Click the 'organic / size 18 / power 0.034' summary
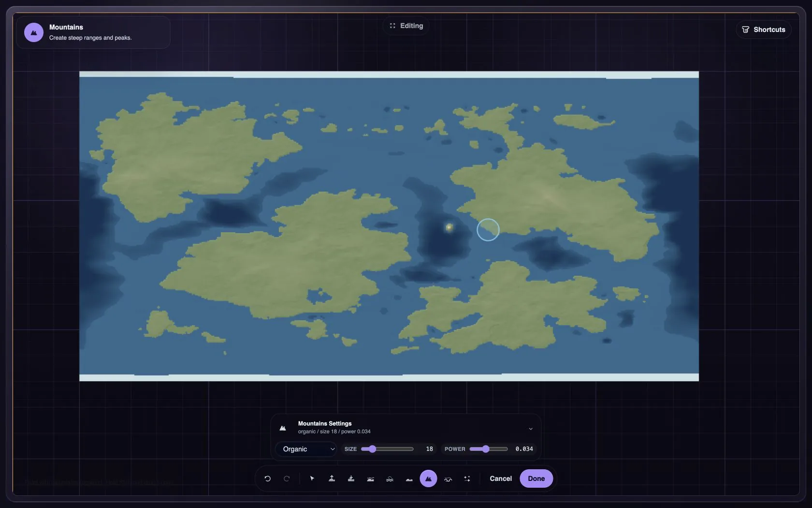The image size is (812, 508). [334, 432]
